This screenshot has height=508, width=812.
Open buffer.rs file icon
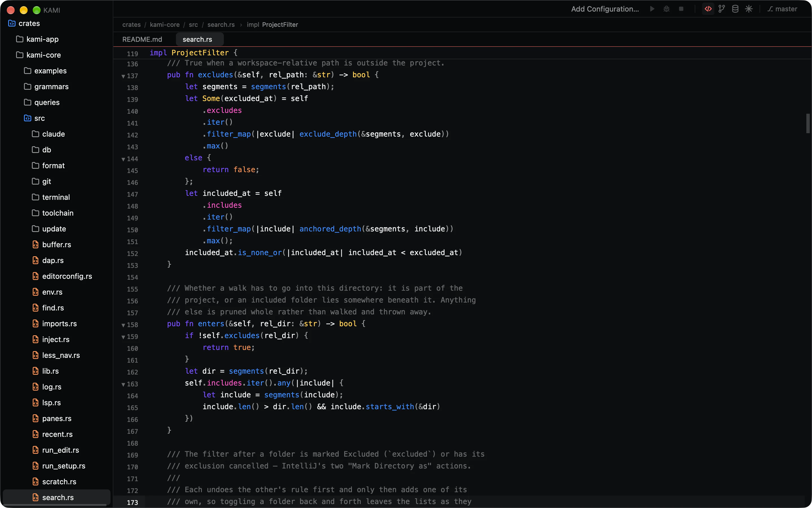click(35, 245)
